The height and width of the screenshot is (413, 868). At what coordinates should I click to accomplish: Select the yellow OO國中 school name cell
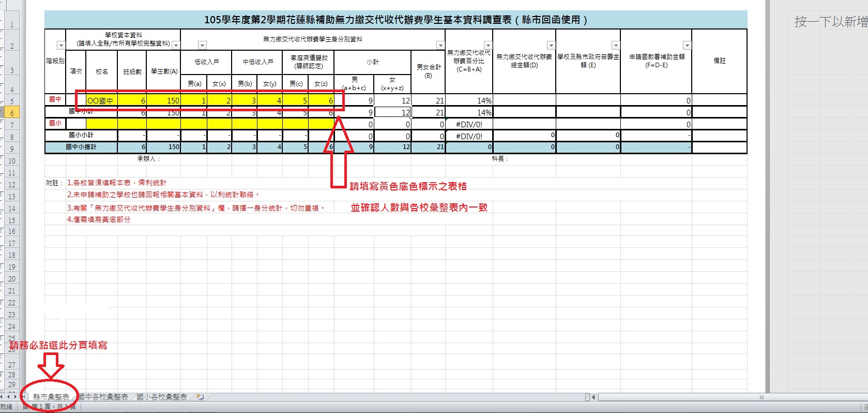pyautogui.click(x=101, y=100)
